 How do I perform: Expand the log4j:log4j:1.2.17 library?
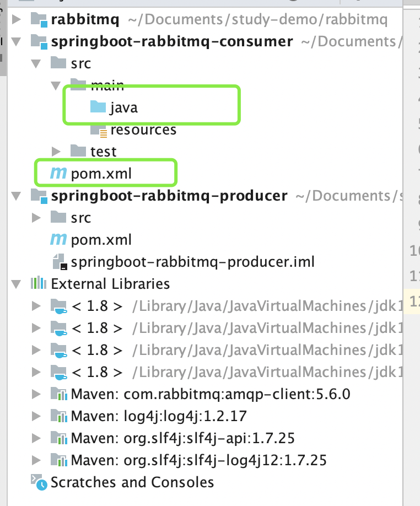(36, 416)
